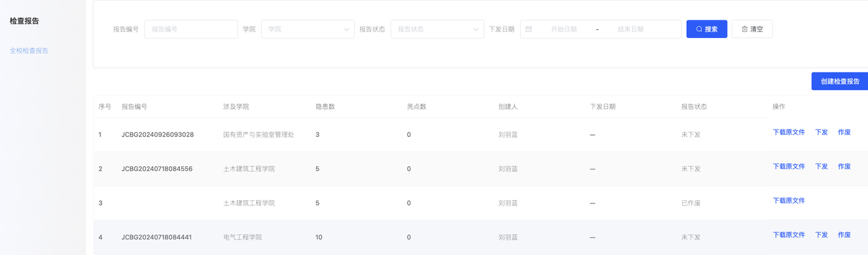Click 作废 for row 2 土木建筑工程学院 report
This screenshot has width=868, height=255.
pyautogui.click(x=844, y=166)
